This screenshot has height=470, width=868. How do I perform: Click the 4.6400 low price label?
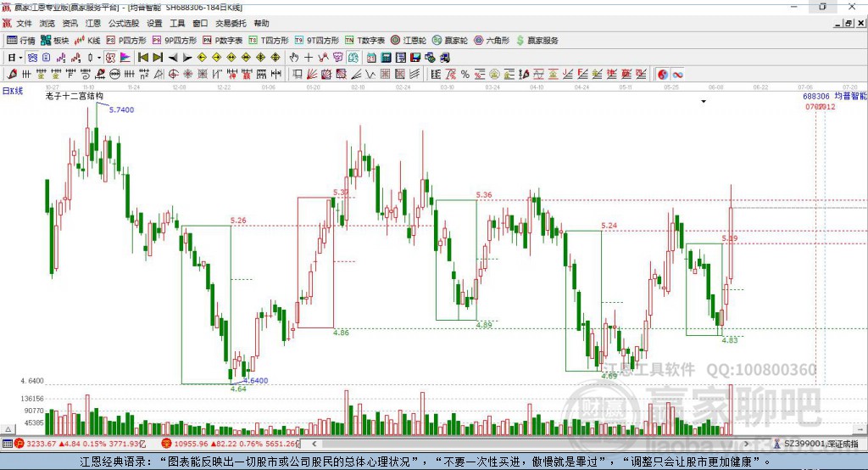tap(256, 381)
